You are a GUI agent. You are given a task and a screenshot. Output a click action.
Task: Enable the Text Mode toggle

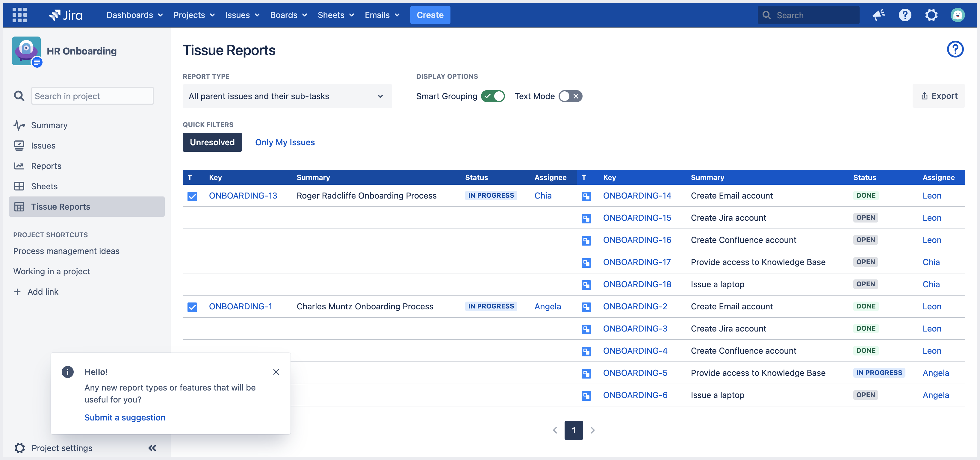[x=570, y=96]
